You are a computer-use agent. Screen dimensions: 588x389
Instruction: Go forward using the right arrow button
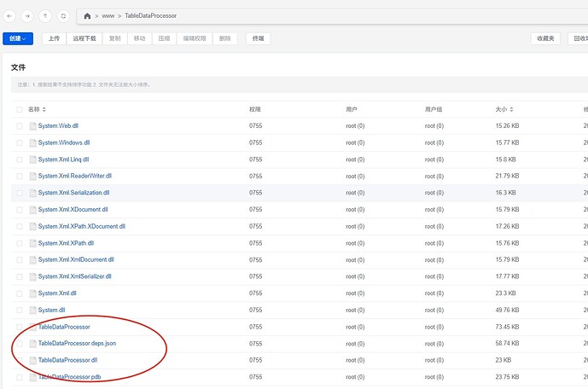pyautogui.click(x=27, y=15)
